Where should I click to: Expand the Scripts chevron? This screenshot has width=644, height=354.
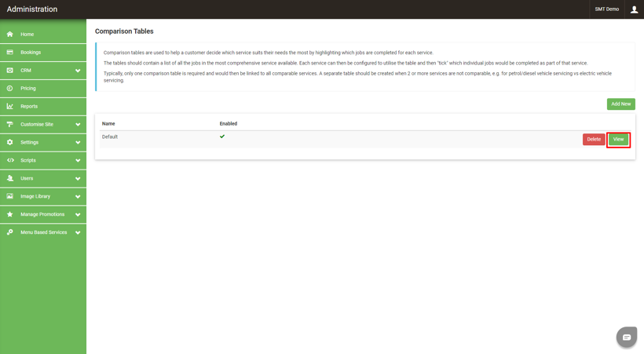pyautogui.click(x=78, y=161)
